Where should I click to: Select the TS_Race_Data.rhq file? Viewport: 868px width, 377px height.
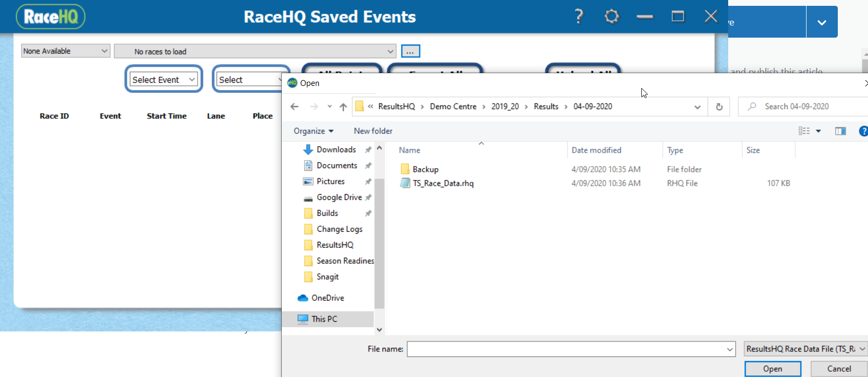click(443, 183)
